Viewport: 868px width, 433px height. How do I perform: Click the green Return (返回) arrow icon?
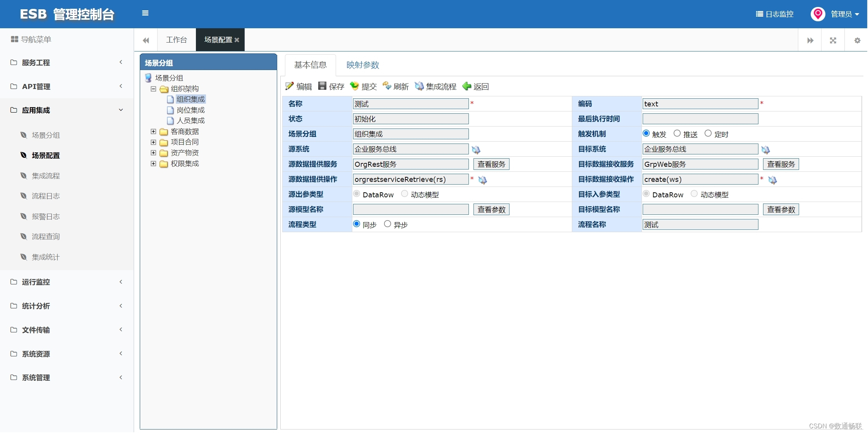[467, 86]
